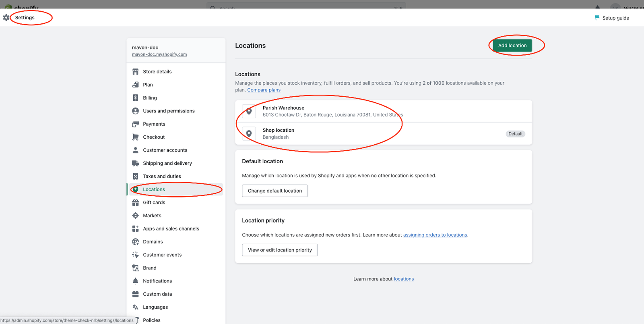Click the Markets globe icon

tap(136, 216)
